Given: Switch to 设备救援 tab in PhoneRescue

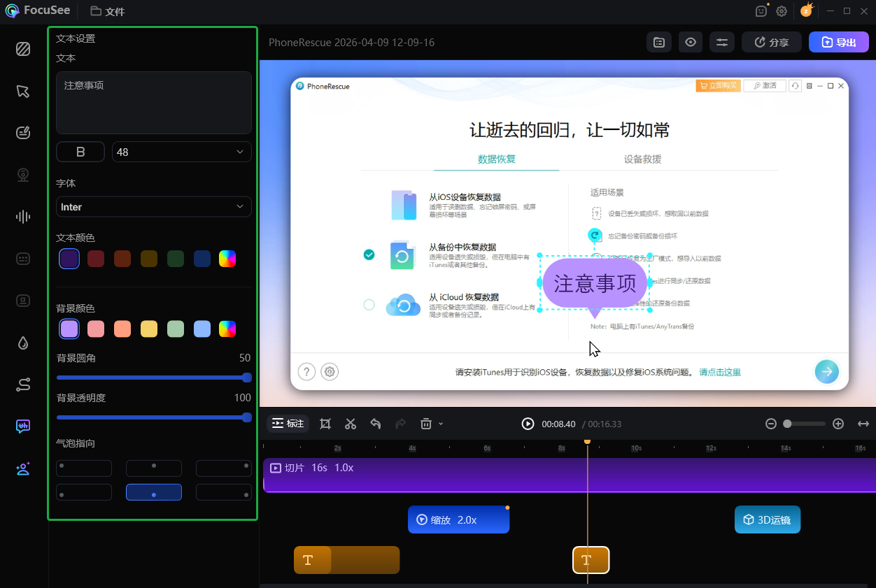Looking at the screenshot, I should 642,159.
